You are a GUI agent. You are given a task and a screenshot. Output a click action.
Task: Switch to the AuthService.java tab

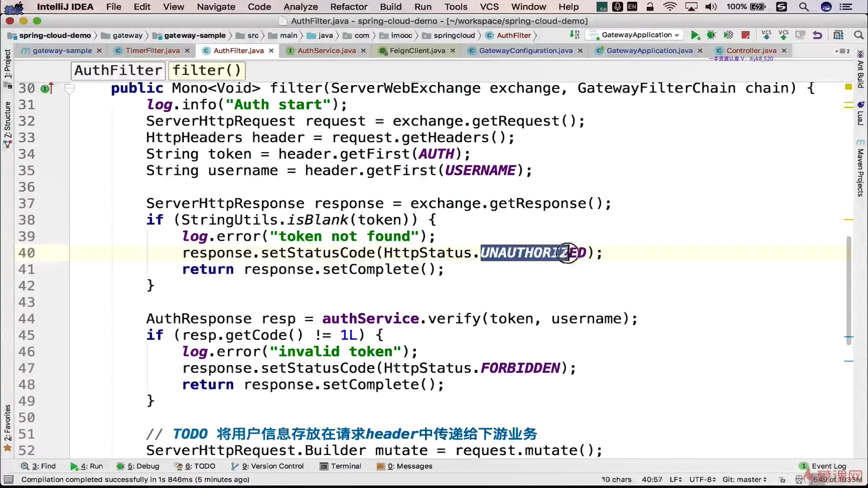click(x=326, y=51)
